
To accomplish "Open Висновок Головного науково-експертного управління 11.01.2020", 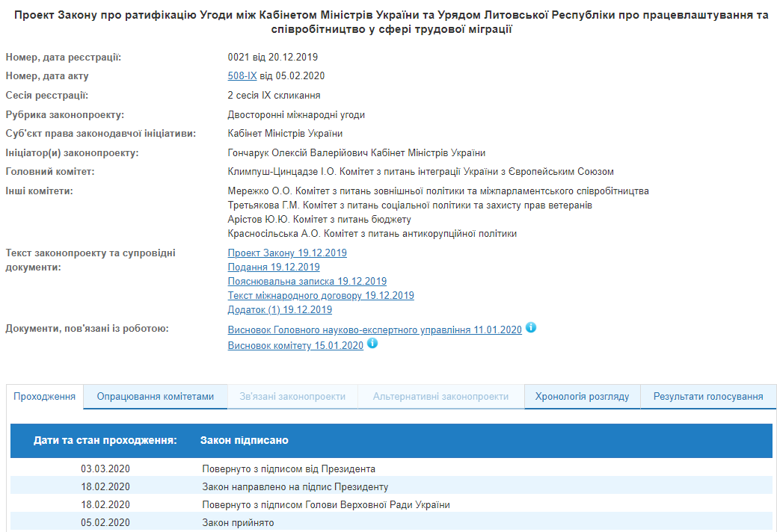I will click(x=375, y=330).
